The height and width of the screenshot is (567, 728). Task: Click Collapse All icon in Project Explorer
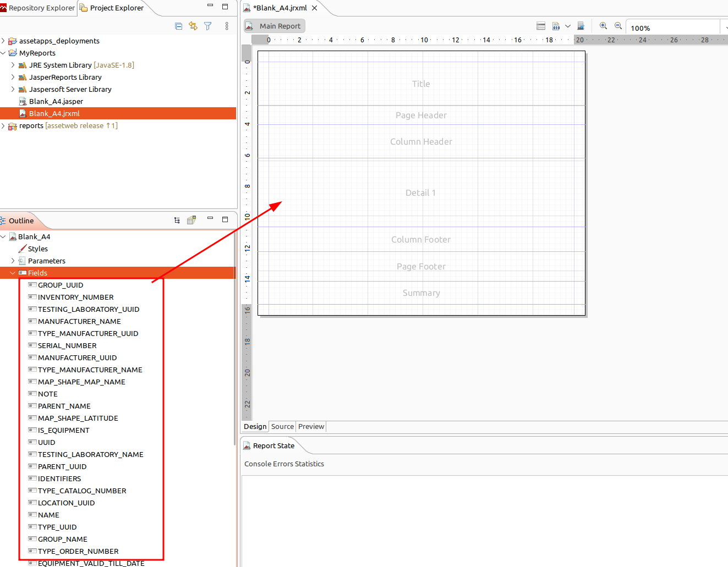coord(178,26)
